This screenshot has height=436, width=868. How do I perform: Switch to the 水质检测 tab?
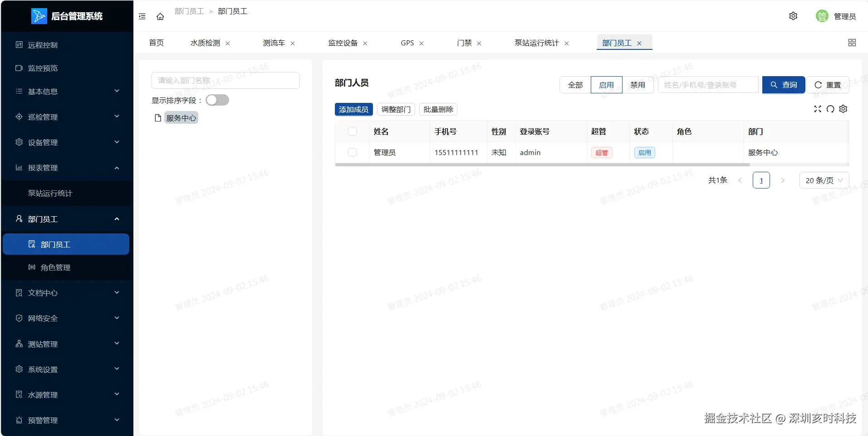(205, 43)
